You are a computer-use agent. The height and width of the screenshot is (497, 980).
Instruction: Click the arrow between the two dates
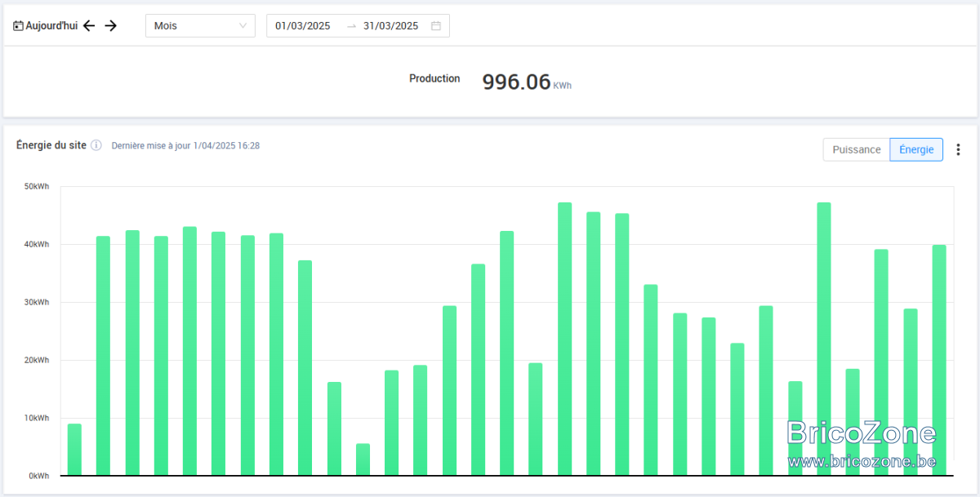pos(351,26)
